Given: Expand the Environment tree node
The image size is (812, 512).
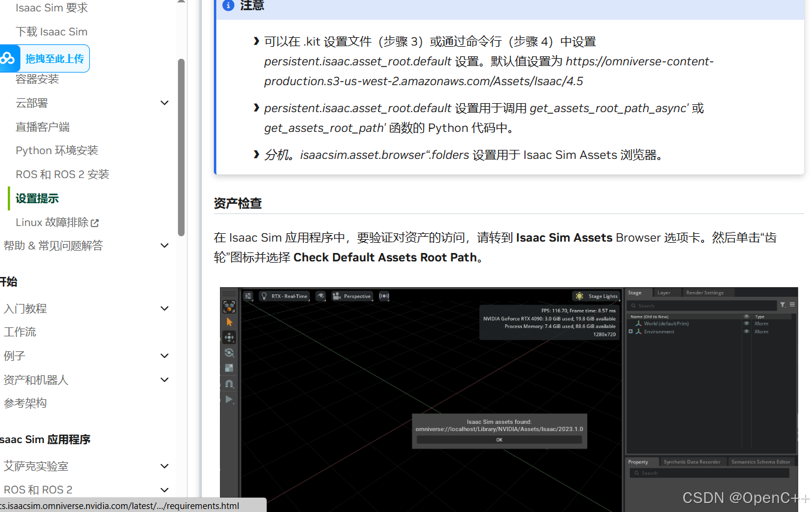Looking at the screenshot, I should point(630,332).
